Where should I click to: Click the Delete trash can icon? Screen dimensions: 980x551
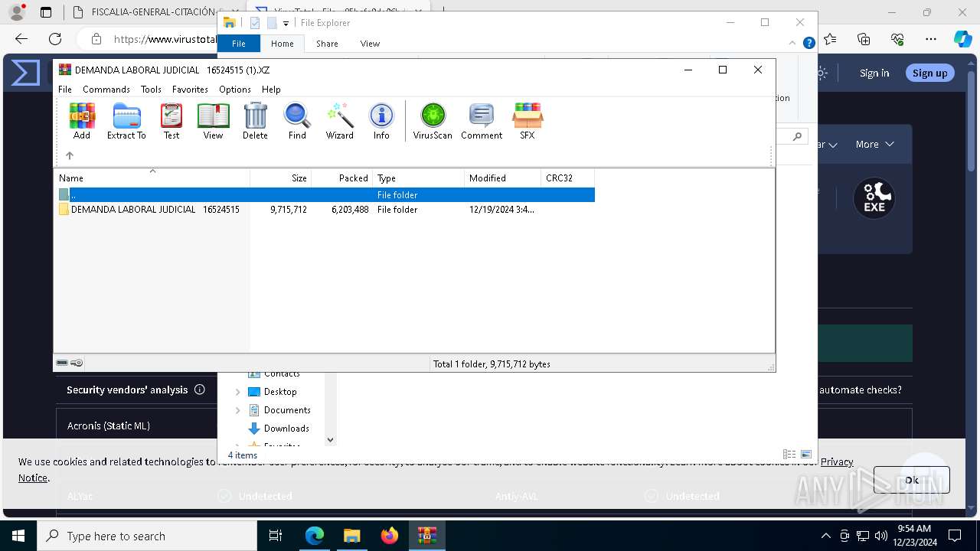[255, 121]
